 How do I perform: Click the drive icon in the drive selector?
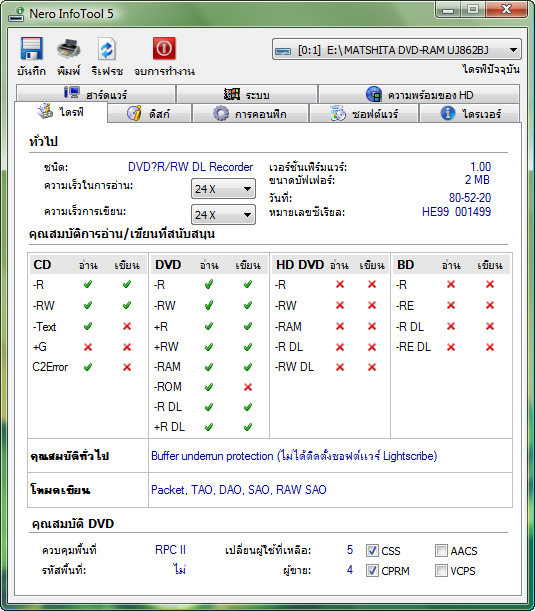(x=283, y=51)
